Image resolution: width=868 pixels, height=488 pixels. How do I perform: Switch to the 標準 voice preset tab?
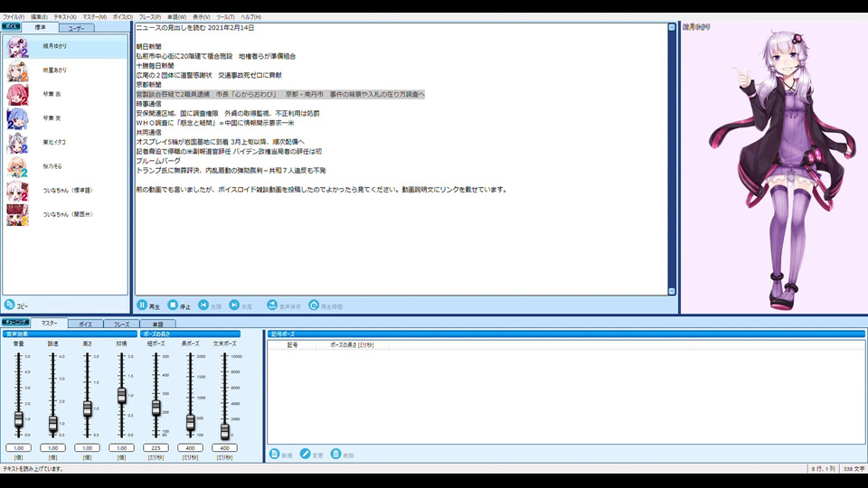[41, 27]
